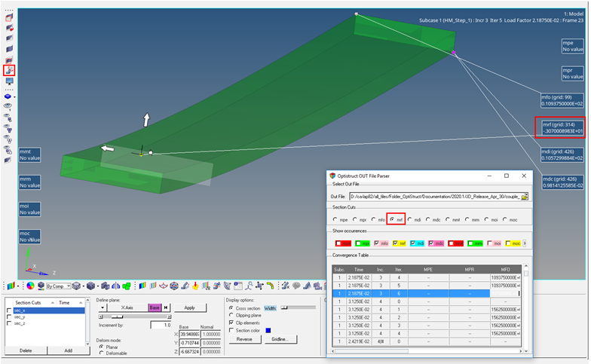This screenshot has height=364, width=591.
Task: Click the blue layer icon in left toolbar
Action: point(8,96)
